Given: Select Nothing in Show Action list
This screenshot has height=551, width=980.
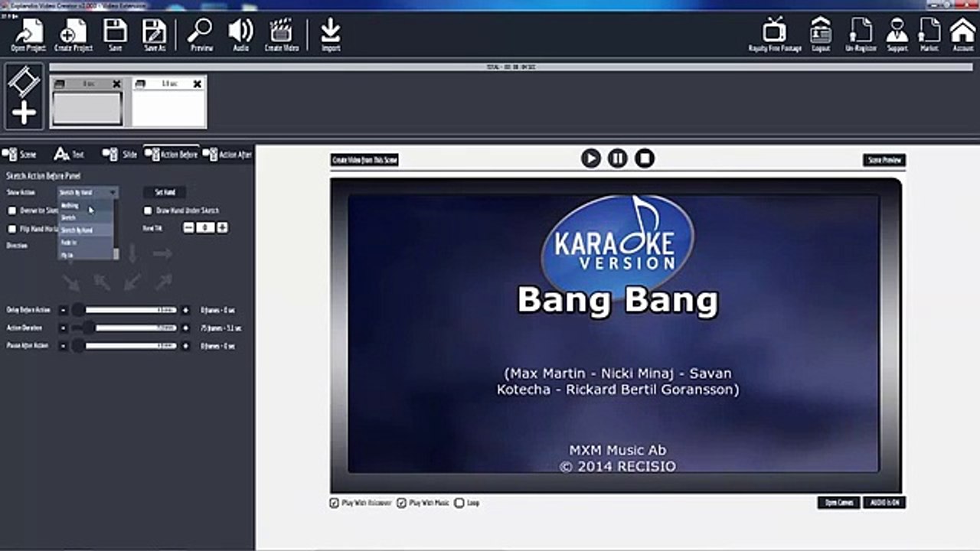Looking at the screenshot, I should point(86,205).
